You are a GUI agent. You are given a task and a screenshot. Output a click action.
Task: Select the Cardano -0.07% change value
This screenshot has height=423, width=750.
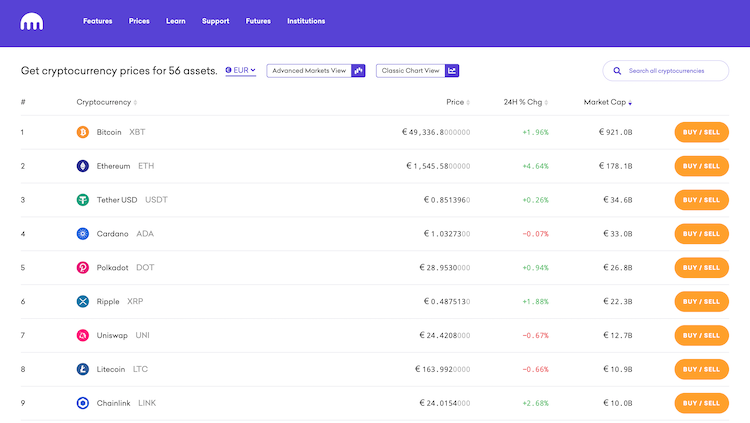535,234
